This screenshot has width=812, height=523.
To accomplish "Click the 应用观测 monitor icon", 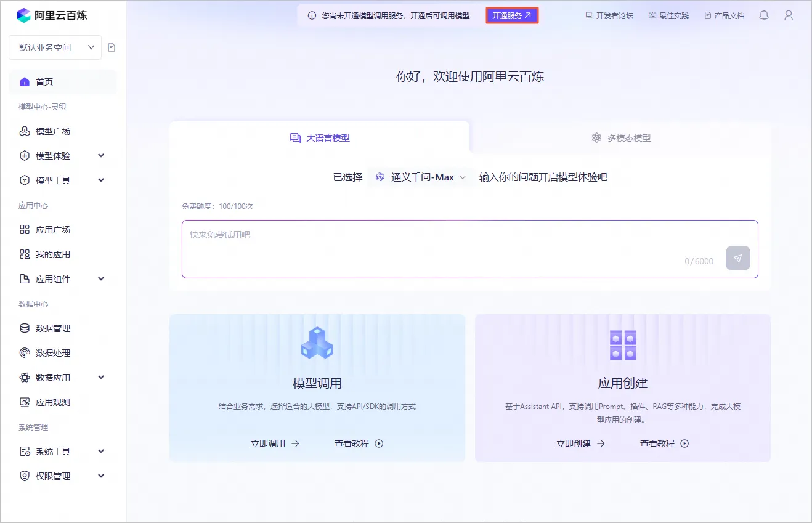I will (x=25, y=402).
